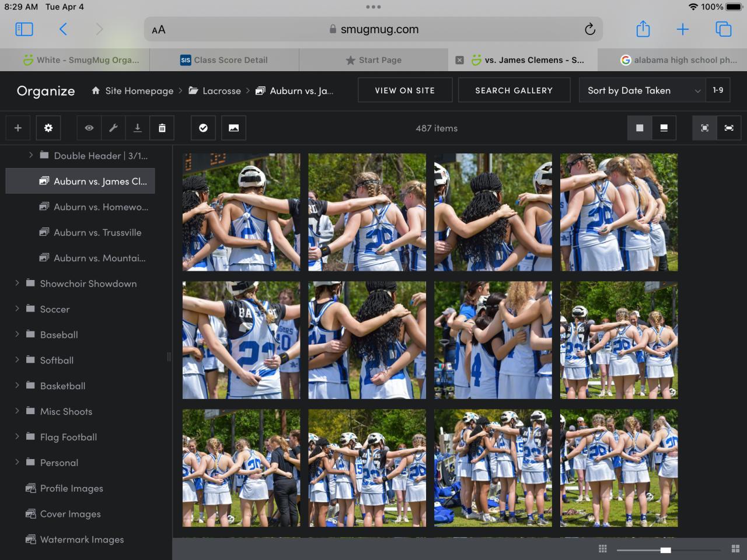
Task: Tap Safari share icon
Action: tap(643, 29)
